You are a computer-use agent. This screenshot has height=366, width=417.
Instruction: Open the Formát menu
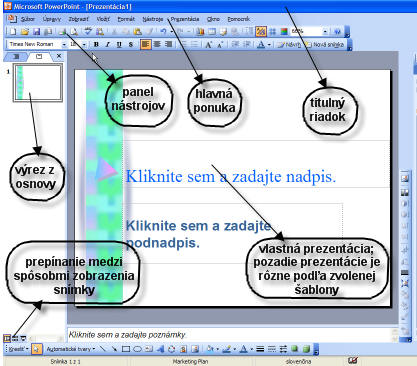126,19
